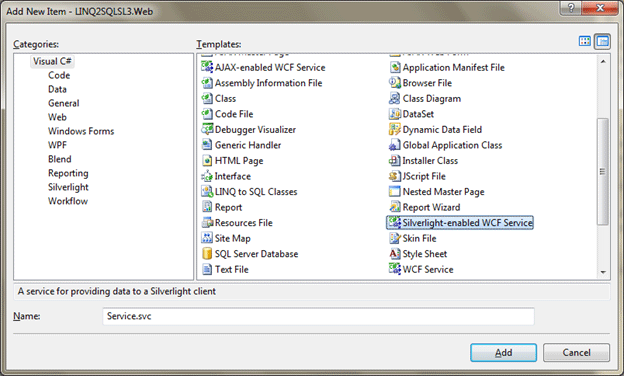Switch templates to small icons view
624x376 pixels.
[x=603, y=41]
